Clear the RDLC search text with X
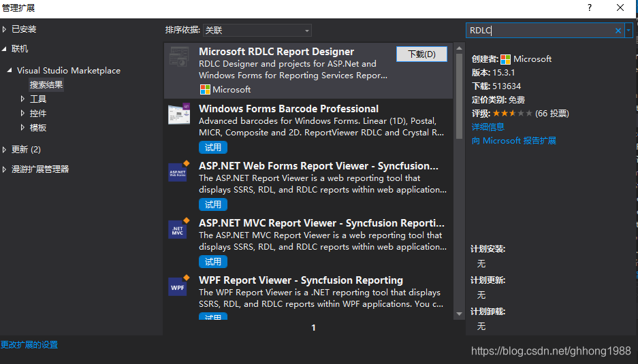This screenshot has height=364, width=638. click(618, 31)
